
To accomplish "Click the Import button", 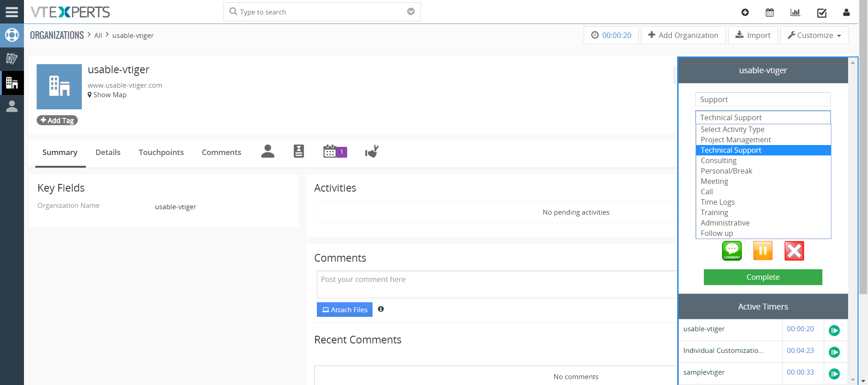I will click(753, 35).
